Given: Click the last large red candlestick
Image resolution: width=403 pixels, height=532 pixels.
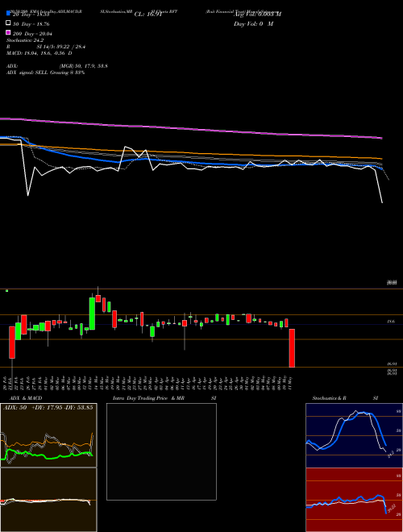Looking at the screenshot, I should click(292, 348).
